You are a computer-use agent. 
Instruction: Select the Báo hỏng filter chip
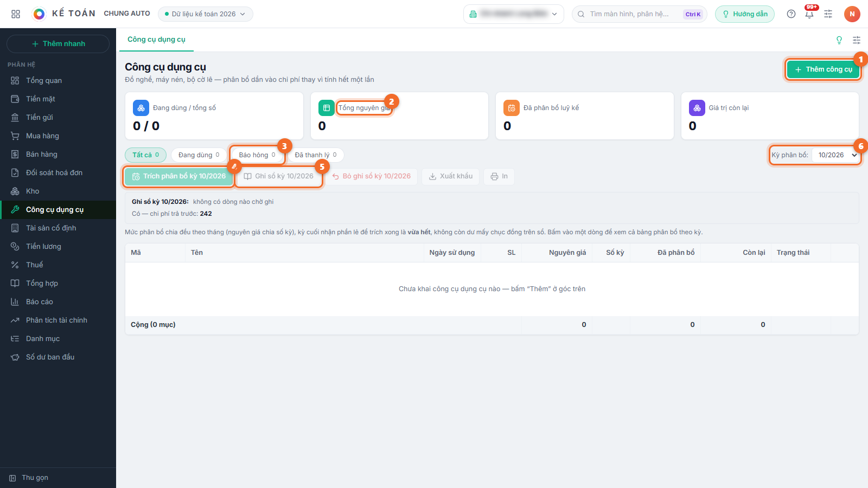[257, 155]
